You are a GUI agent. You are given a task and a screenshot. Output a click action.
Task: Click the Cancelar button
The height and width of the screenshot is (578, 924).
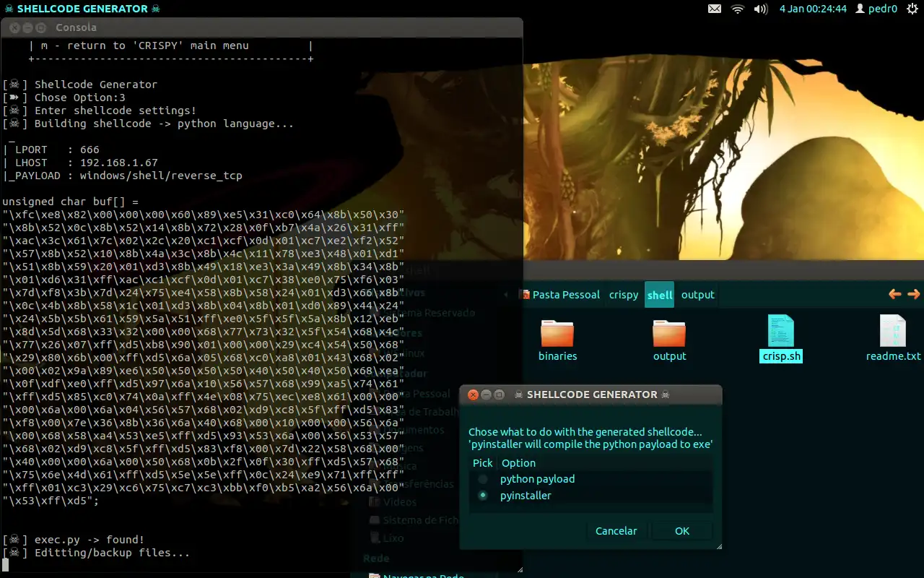tap(616, 530)
